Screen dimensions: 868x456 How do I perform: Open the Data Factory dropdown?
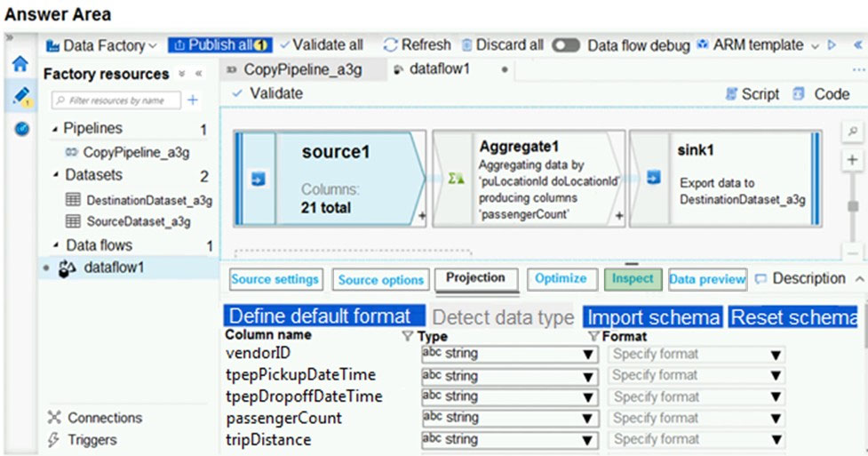101,45
